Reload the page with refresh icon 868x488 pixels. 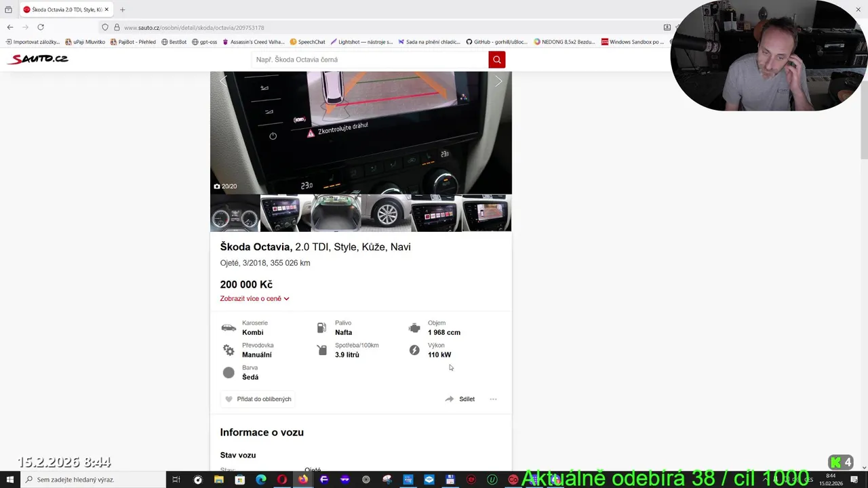[41, 27]
